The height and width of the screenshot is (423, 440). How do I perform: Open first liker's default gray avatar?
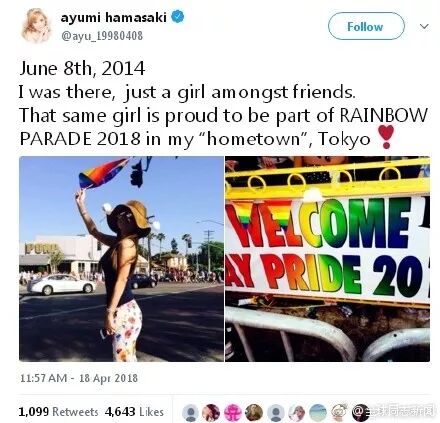coord(191,413)
